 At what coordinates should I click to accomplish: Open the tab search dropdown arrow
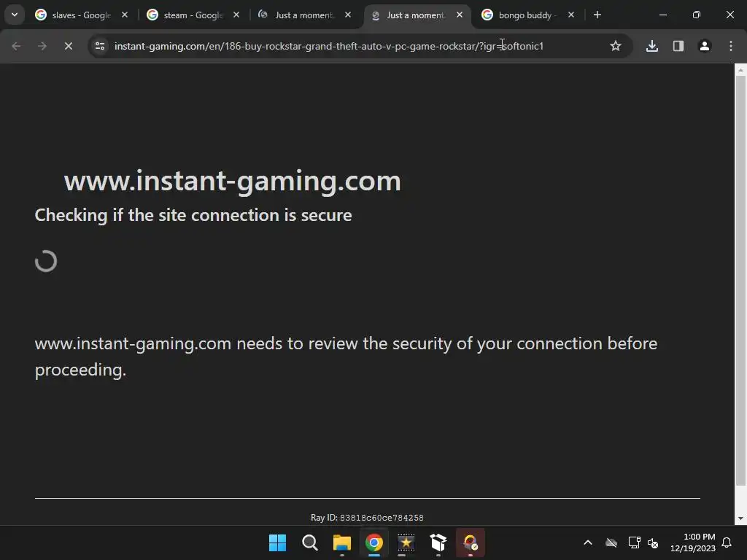coord(15,15)
